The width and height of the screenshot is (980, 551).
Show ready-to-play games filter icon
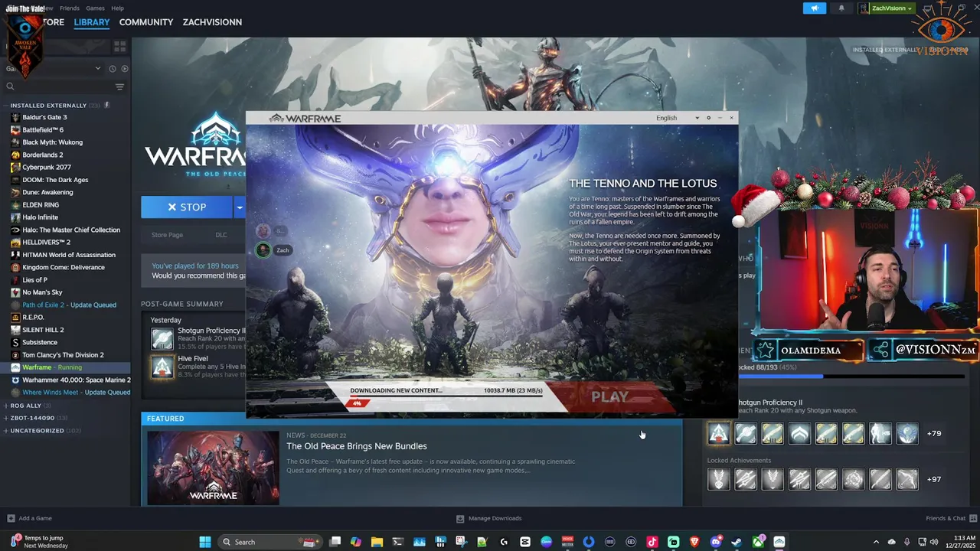[125, 69]
